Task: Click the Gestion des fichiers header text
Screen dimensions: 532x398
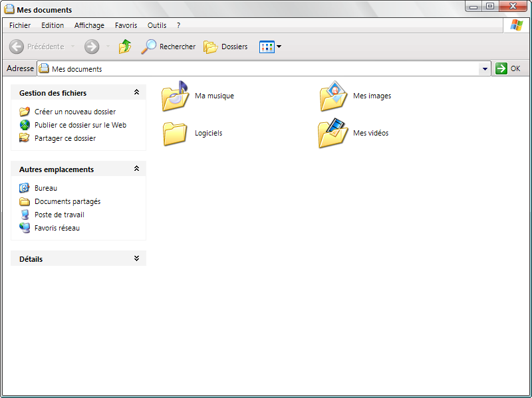Action: pyautogui.click(x=53, y=93)
